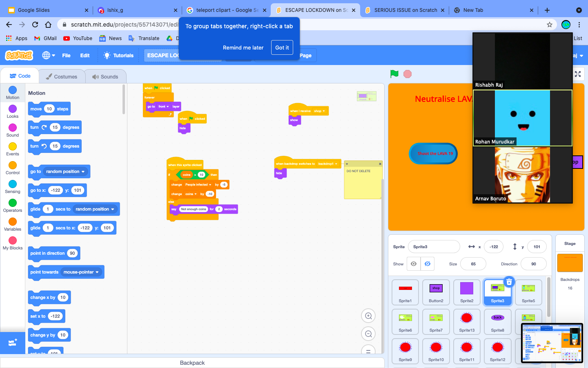Open a new browser tab
Image resolution: width=588 pixels, height=368 pixels.
[547, 10]
